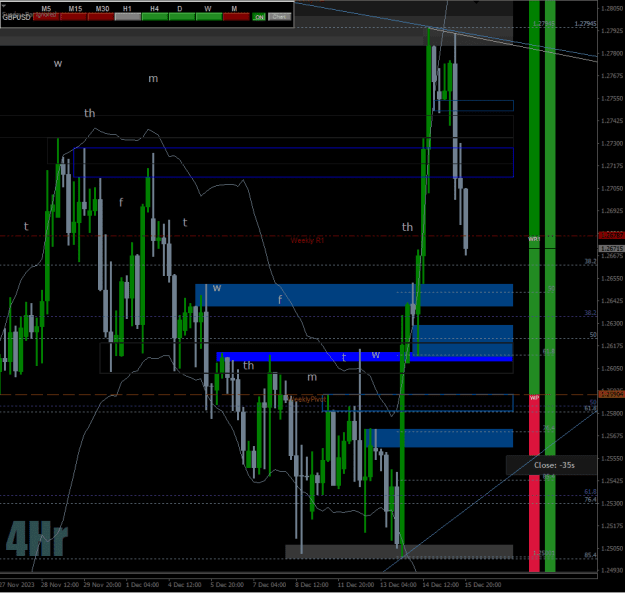
Task: Click the 11 Dec 20:00 date label
Action: [x=356, y=585]
